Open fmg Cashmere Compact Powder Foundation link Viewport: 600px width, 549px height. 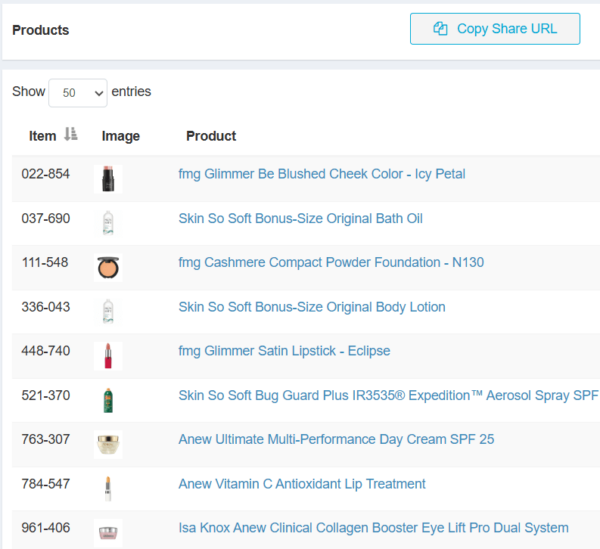(x=330, y=262)
